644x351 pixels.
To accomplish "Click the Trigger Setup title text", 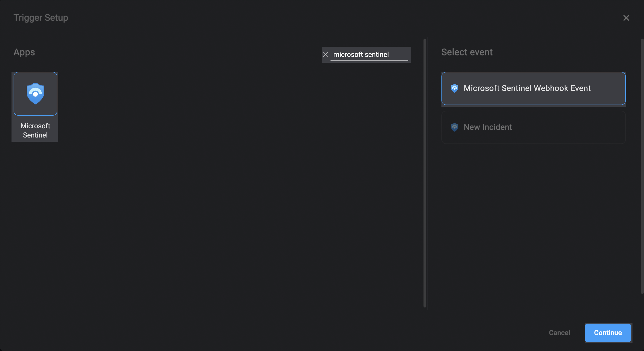I will click(41, 18).
